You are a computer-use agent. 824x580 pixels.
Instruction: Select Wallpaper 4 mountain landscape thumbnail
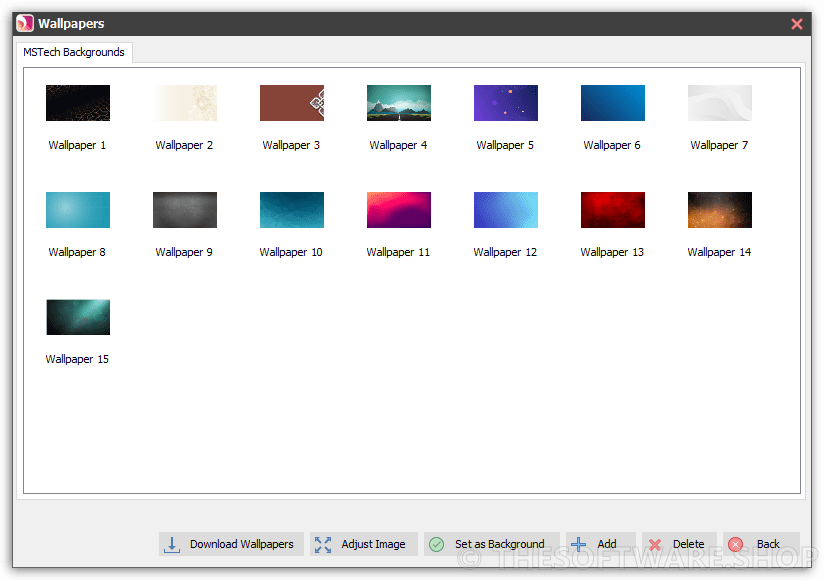pyautogui.click(x=399, y=103)
